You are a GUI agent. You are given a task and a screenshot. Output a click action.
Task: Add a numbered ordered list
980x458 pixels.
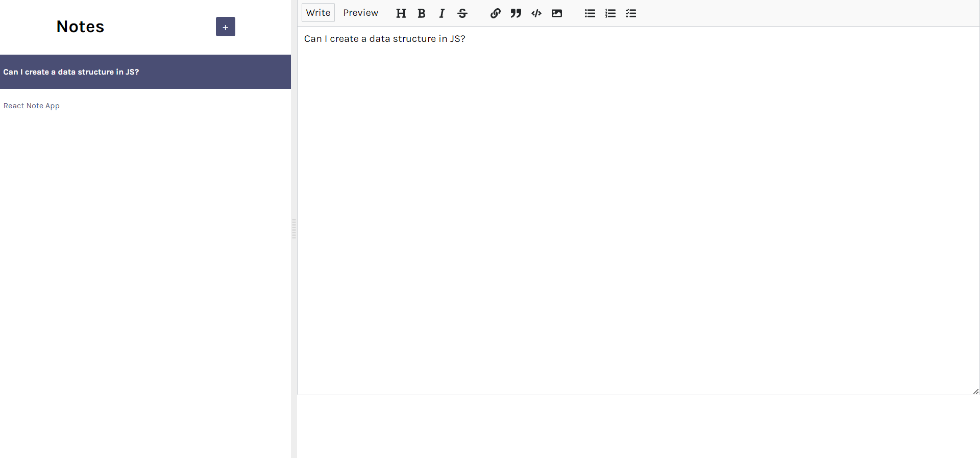[610, 13]
